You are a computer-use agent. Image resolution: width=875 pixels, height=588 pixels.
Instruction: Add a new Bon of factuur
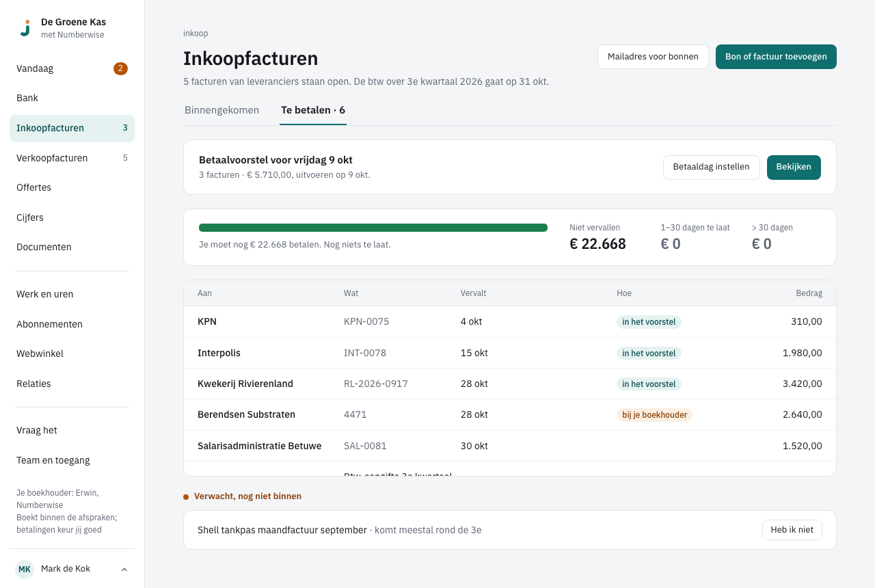pos(776,57)
